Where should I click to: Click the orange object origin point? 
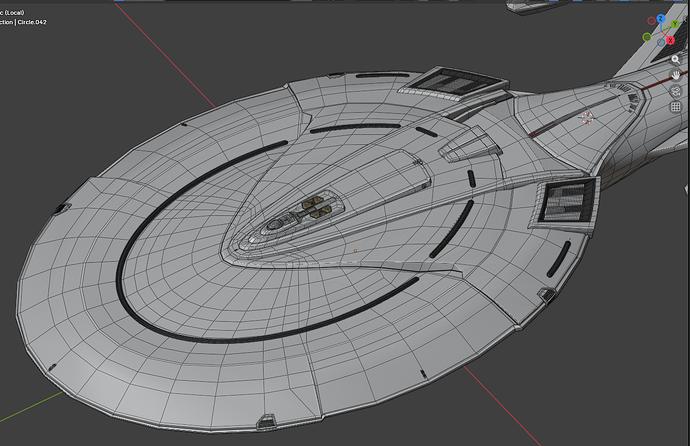(x=356, y=251)
